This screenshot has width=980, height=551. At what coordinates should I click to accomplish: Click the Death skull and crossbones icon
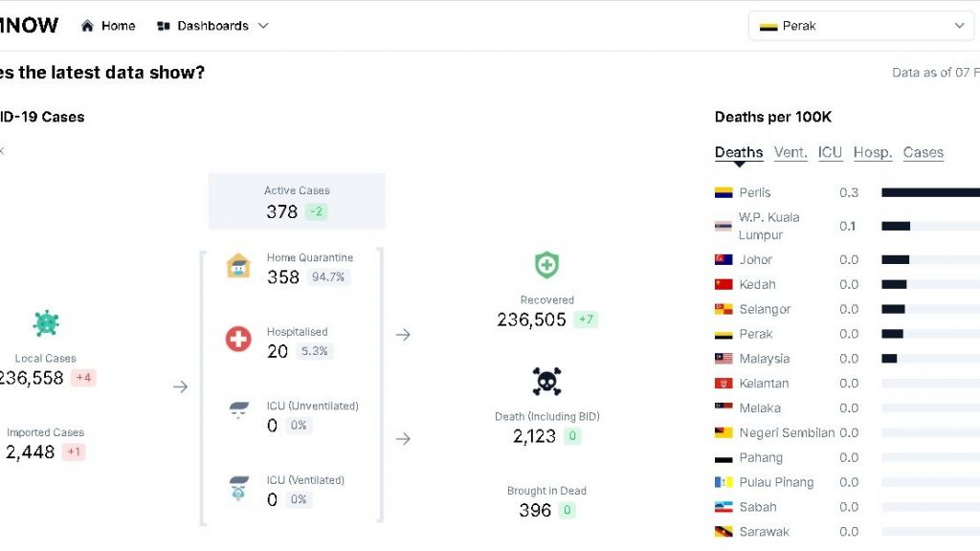click(546, 382)
